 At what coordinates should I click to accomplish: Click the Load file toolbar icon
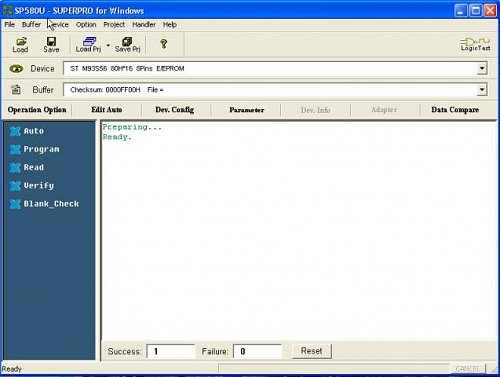(x=21, y=44)
